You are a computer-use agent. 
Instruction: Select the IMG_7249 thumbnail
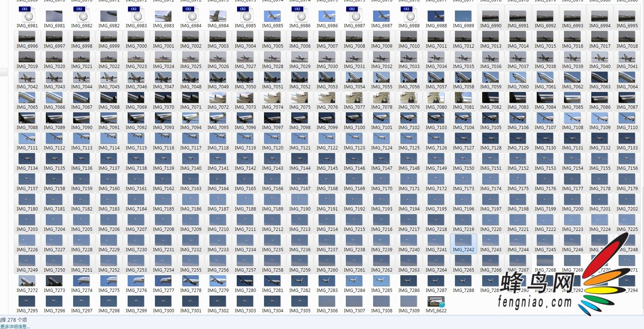click(27, 260)
